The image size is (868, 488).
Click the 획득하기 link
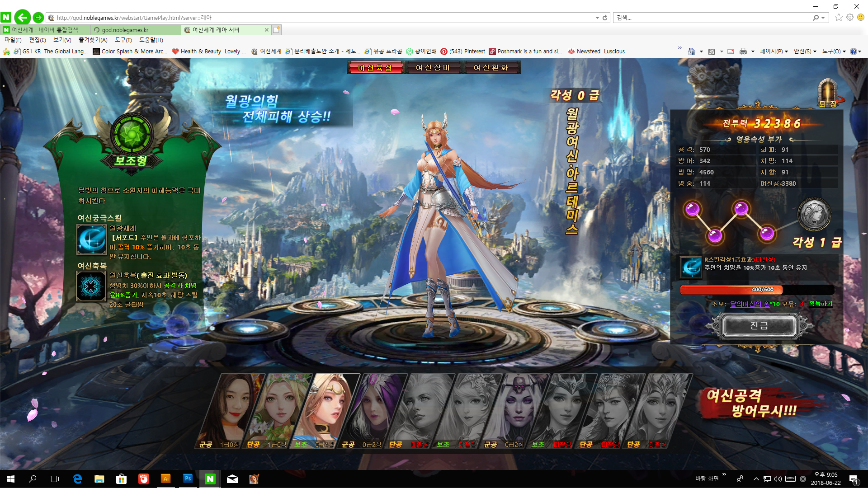click(x=821, y=304)
